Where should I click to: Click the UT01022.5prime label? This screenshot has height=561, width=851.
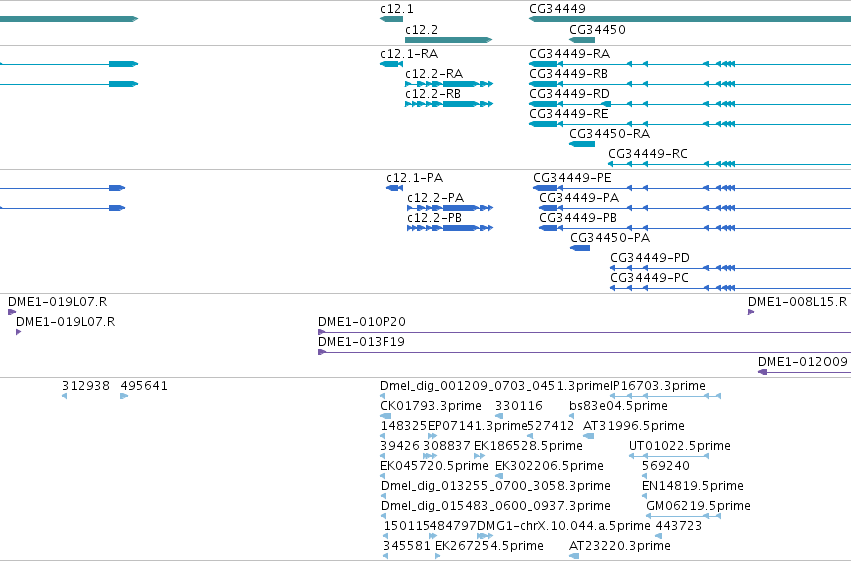coord(679,447)
